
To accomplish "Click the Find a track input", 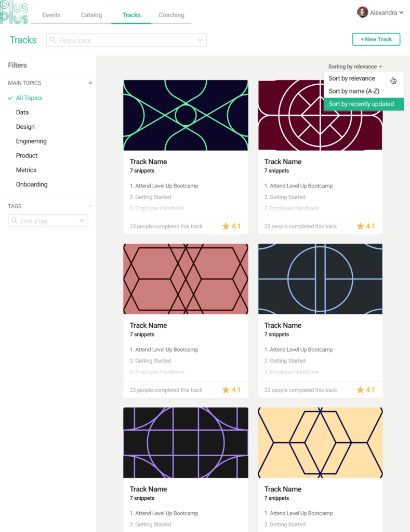I will tap(127, 40).
